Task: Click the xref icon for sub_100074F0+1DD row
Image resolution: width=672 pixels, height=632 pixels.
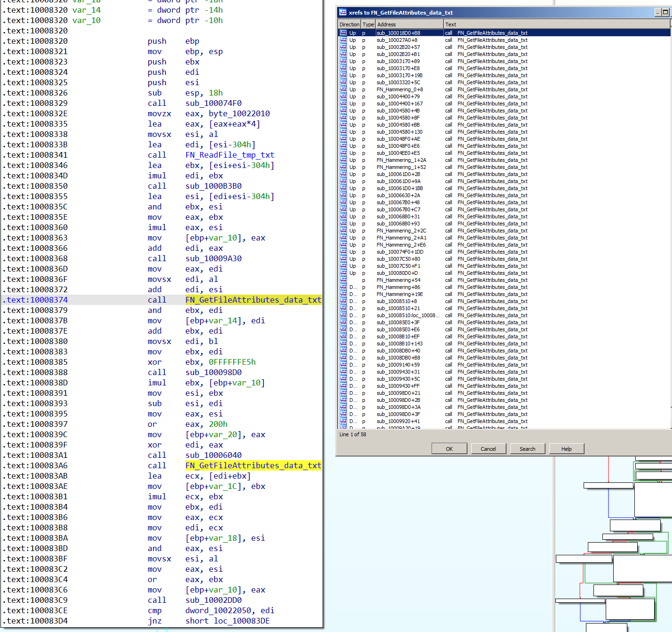Action: [343, 252]
